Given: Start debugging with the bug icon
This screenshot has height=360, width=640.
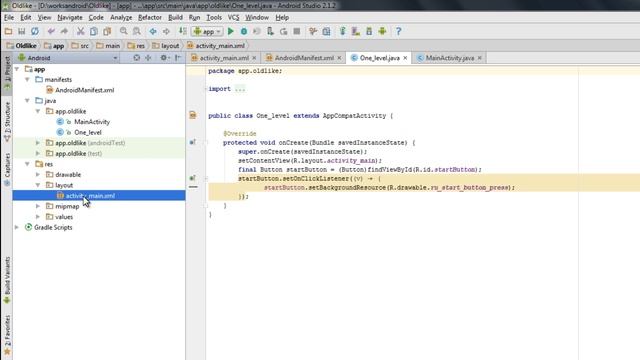Looking at the screenshot, I should point(244,31).
